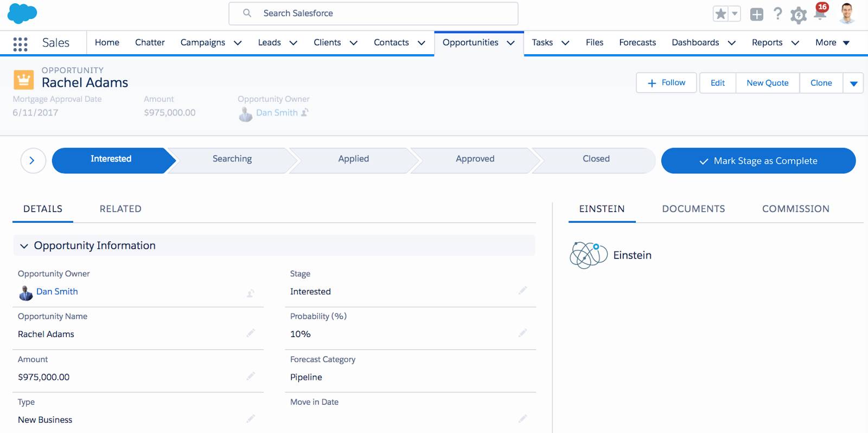The height and width of the screenshot is (433, 868).
Task: Open the Help question mark icon
Action: tap(777, 14)
